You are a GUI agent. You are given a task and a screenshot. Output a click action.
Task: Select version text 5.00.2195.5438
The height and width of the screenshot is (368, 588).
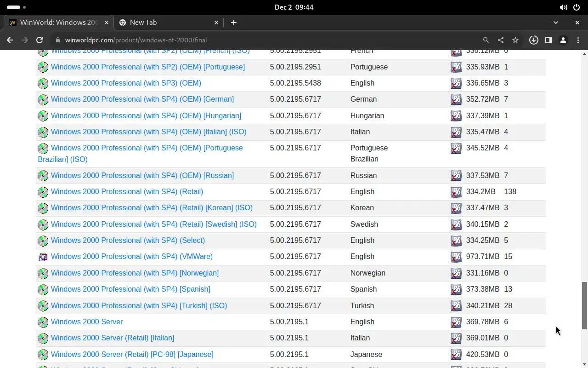295,83
